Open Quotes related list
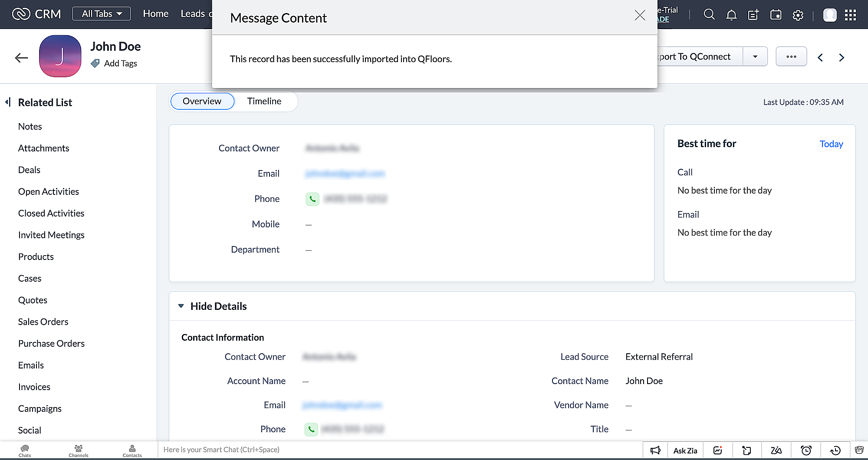 33,300
